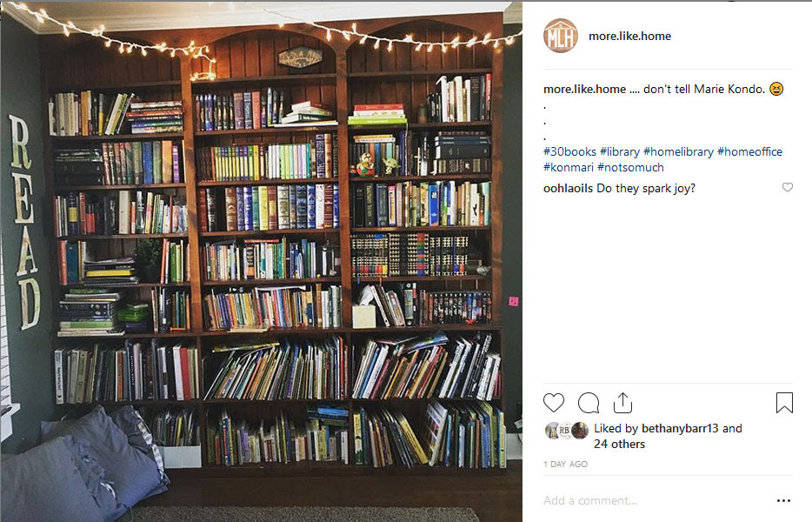Open the #30books hashtag

pyautogui.click(x=569, y=151)
